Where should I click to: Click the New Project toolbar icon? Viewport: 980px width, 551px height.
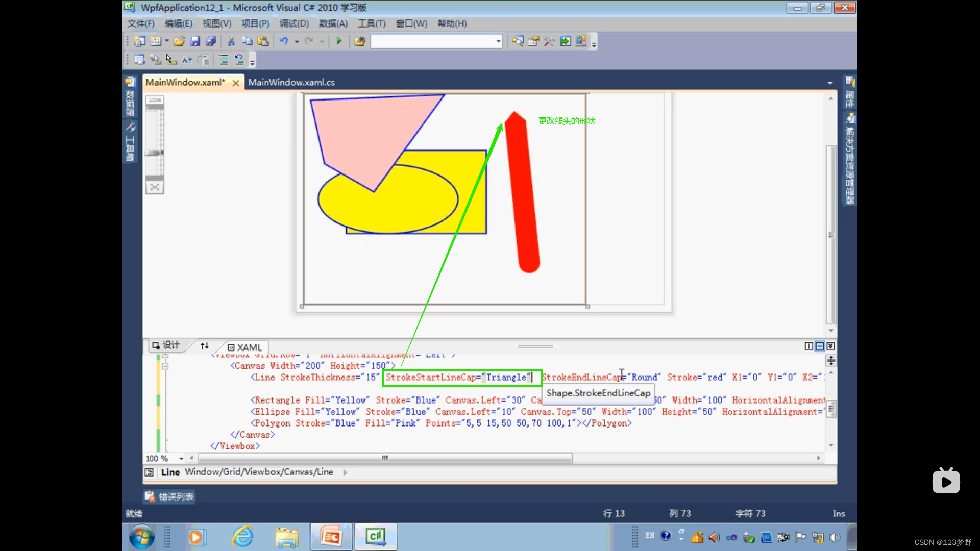[139, 41]
